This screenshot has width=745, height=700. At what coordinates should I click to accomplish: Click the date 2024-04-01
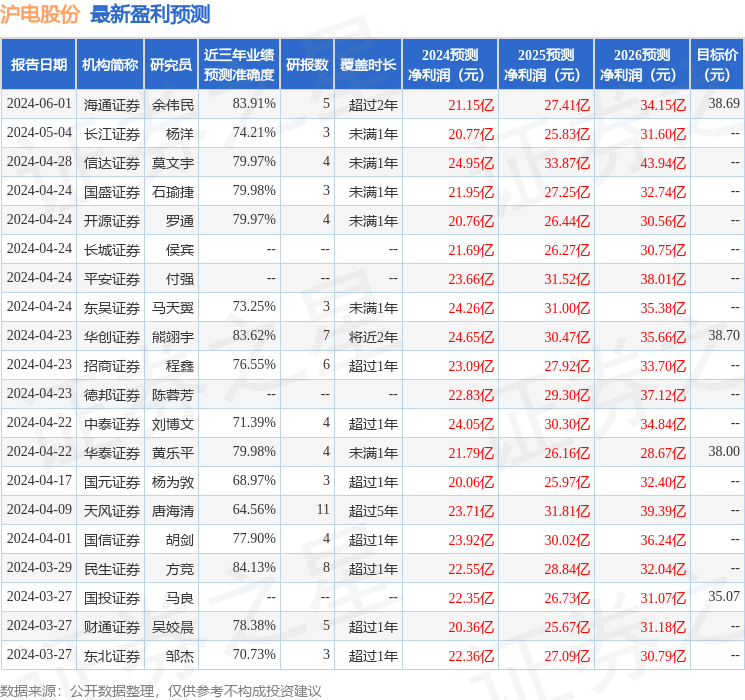coord(39,538)
